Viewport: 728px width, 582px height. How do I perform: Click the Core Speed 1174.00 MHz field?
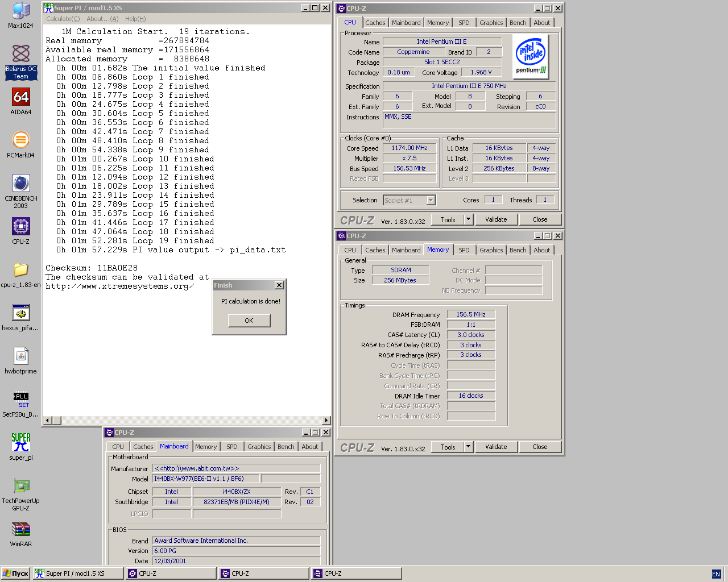(x=409, y=148)
